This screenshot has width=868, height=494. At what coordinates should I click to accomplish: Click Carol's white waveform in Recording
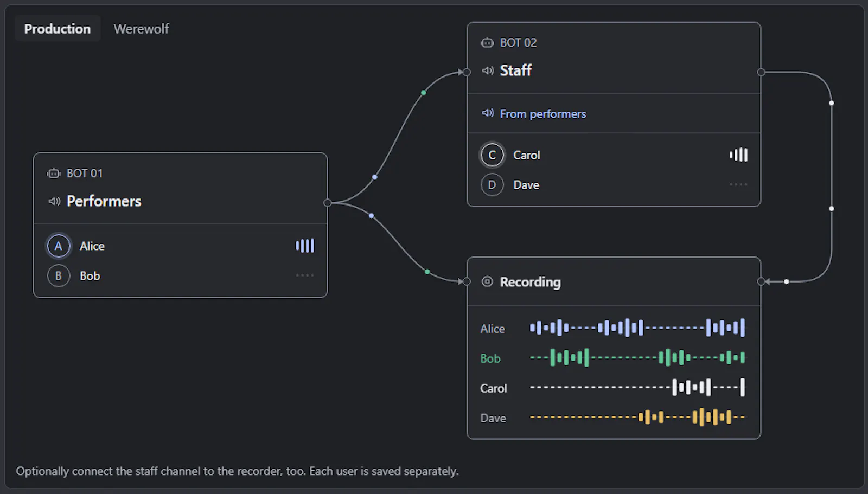coord(637,387)
